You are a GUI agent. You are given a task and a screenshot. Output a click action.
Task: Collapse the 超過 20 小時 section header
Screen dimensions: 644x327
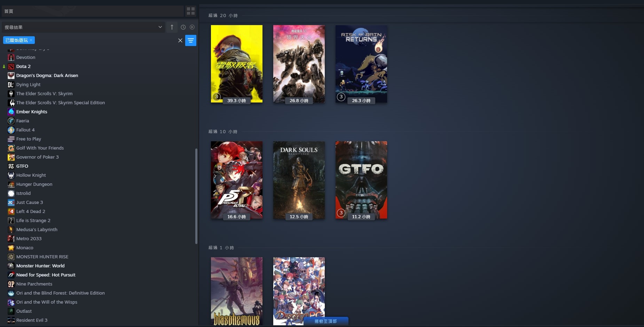point(223,16)
